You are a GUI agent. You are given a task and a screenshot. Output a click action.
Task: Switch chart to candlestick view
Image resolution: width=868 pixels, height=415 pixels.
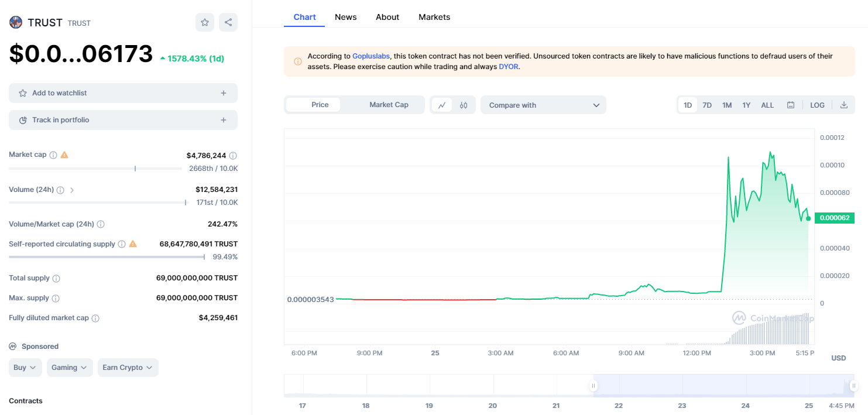point(463,105)
